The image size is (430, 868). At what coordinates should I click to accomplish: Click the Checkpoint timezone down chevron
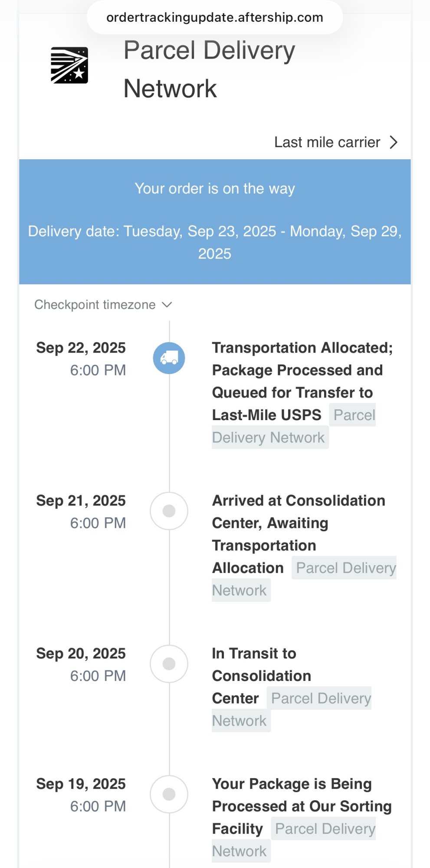[x=167, y=305]
